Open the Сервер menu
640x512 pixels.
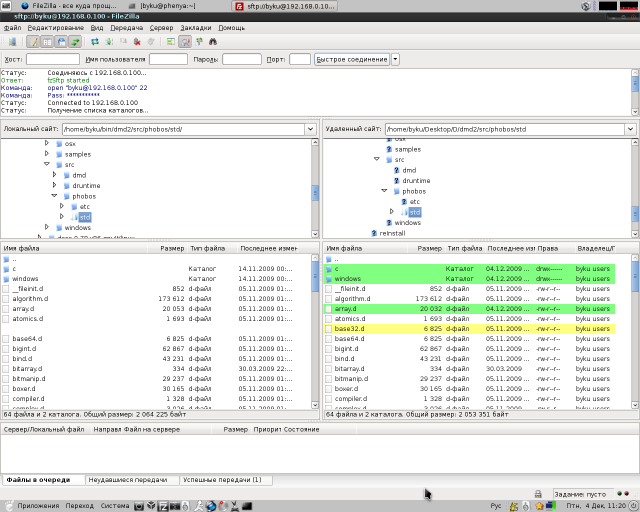161,28
